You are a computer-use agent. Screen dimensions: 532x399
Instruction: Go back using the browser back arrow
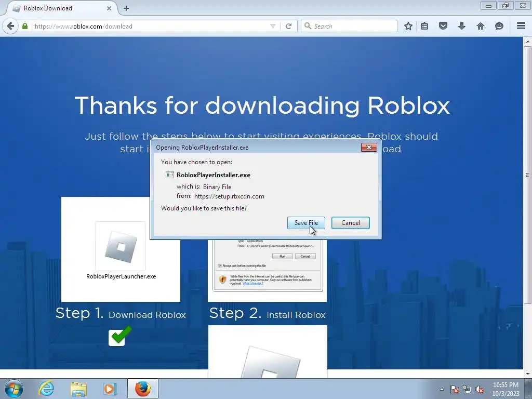(x=10, y=26)
